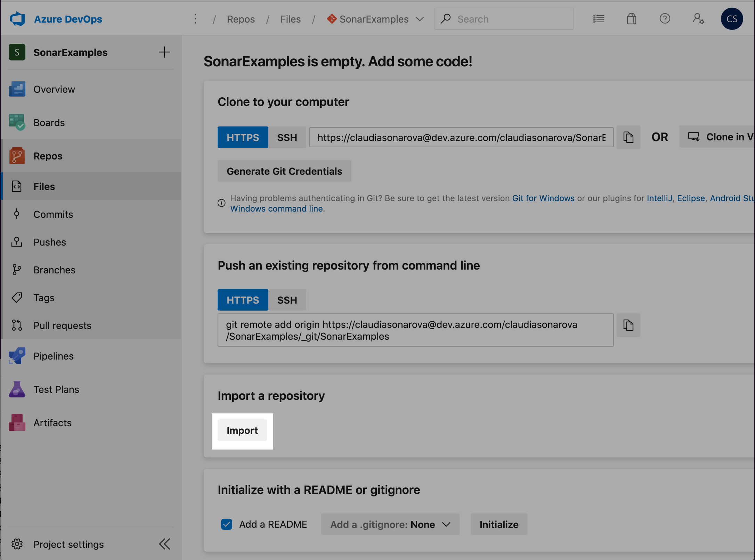
Task: Select HTTPS tab under Clone section
Action: click(243, 137)
